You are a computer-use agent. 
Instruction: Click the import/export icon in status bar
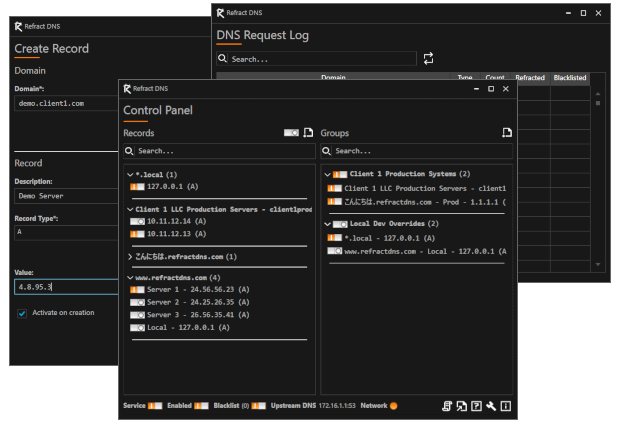461,406
